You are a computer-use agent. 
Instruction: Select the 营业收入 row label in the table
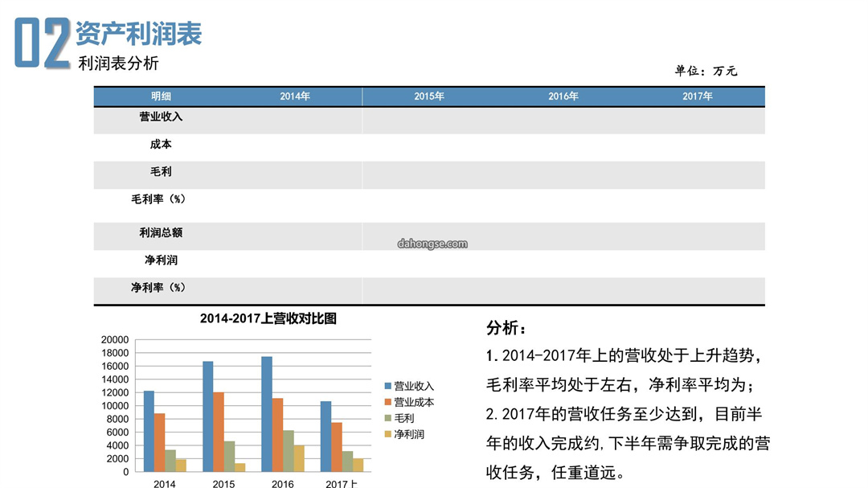pyautogui.click(x=161, y=117)
